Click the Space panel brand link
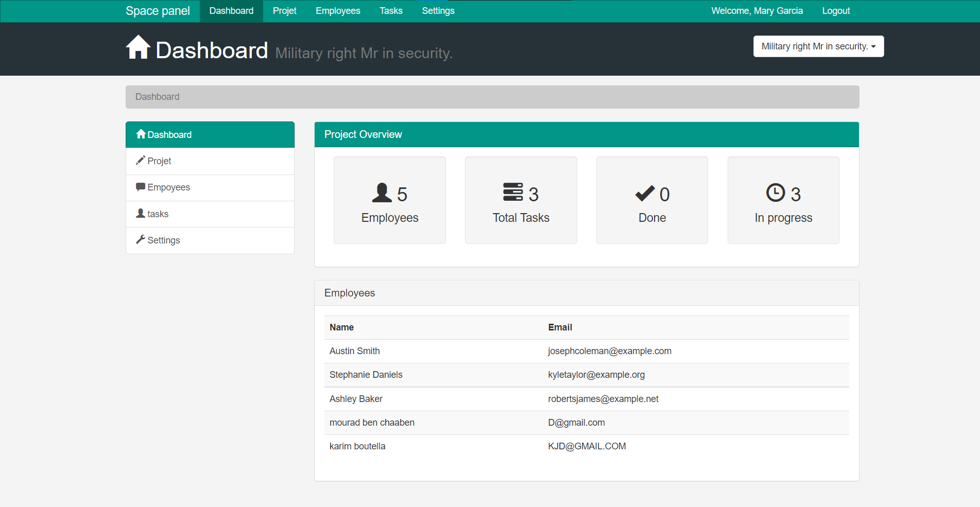Viewport: 980px width, 507px height. click(x=158, y=11)
